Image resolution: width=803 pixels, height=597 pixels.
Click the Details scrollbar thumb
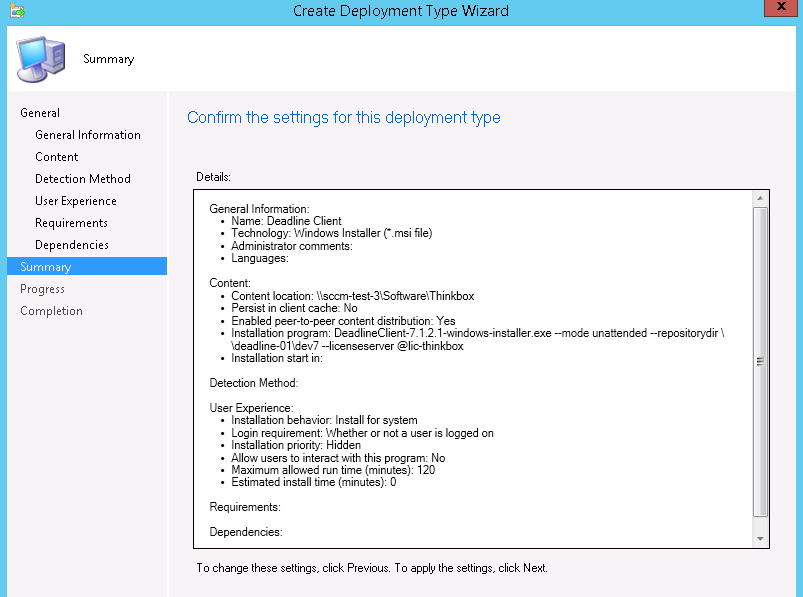pyautogui.click(x=761, y=360)
